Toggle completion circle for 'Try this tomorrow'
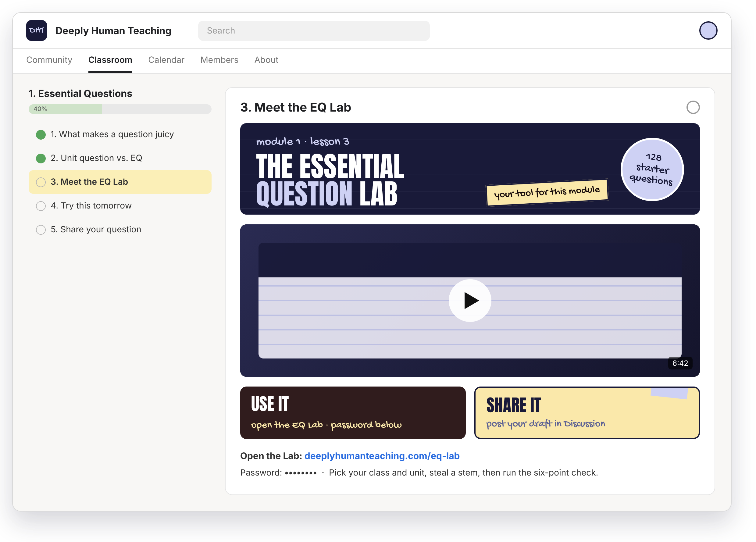Screen dimensions: 756x542 coord(41,206)
